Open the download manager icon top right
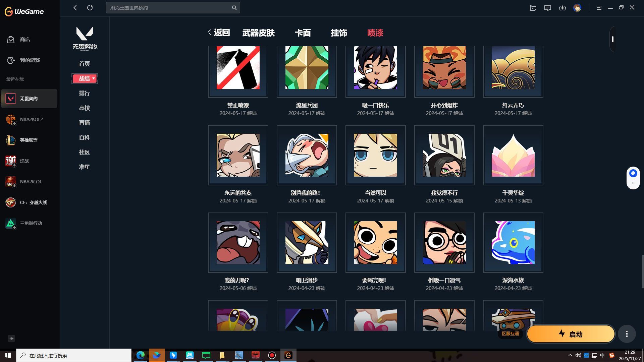Image resolution: width=644 pixels, height=362 pixels. point(562,8)
